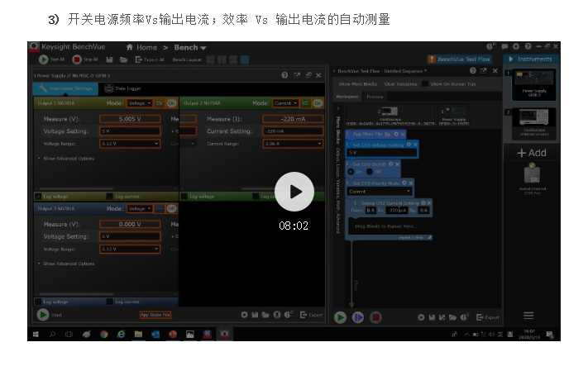Select On radio in Set CH1 On/Off block

[x=351, y=172]
